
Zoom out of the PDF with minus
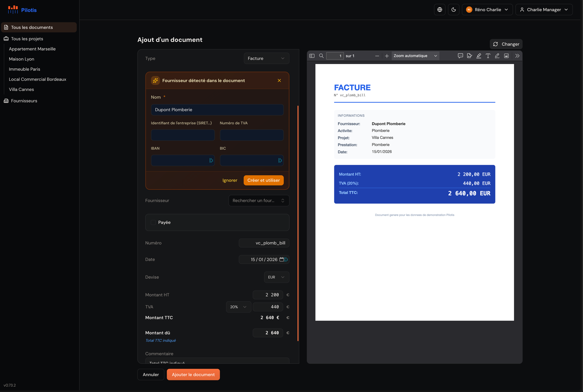tap(377, 56)
